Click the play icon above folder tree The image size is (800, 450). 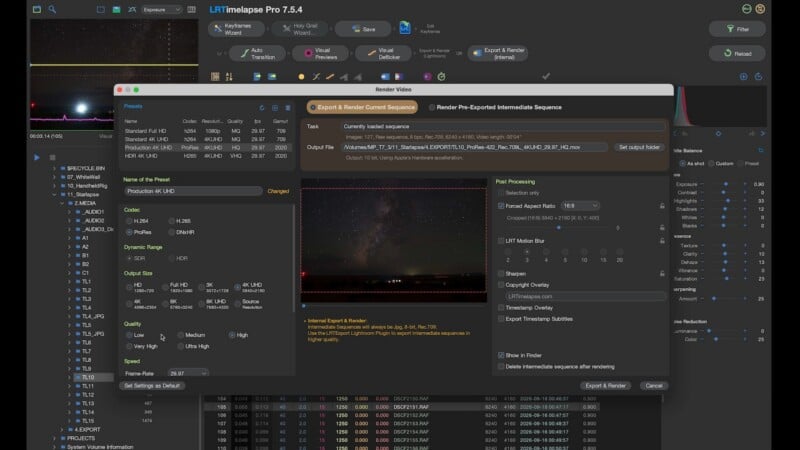pyautogui.click(x=37, y=158)
